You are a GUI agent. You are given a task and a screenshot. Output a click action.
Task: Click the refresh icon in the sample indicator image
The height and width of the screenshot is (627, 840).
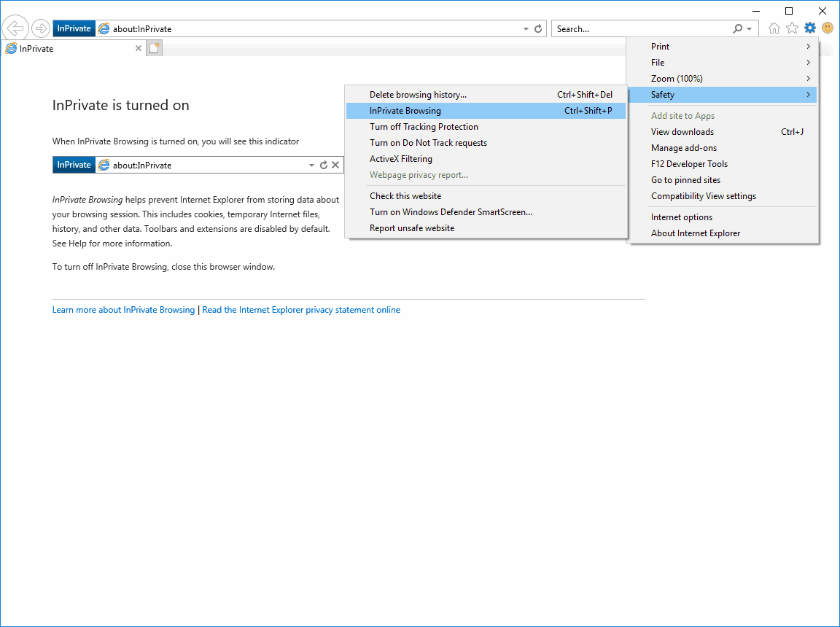pos(324,165)
